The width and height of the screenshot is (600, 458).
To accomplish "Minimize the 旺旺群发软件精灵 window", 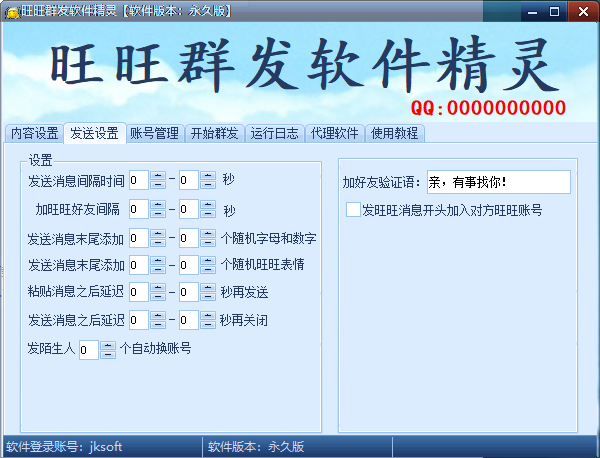I will [x=527, y=11].
